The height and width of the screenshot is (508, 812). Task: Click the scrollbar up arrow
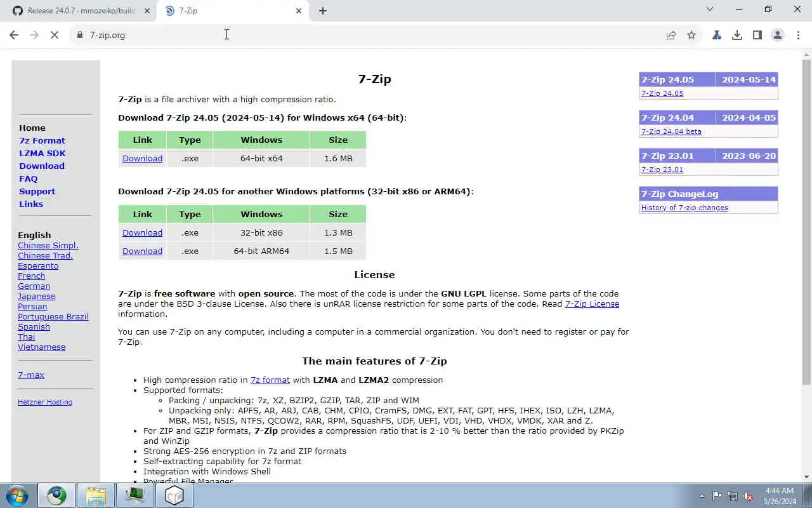[806, 53]
